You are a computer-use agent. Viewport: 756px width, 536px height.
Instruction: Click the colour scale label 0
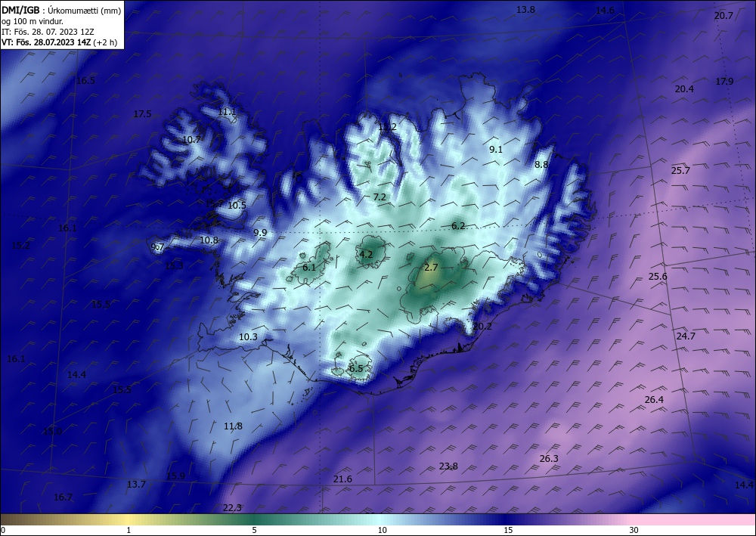3,530
